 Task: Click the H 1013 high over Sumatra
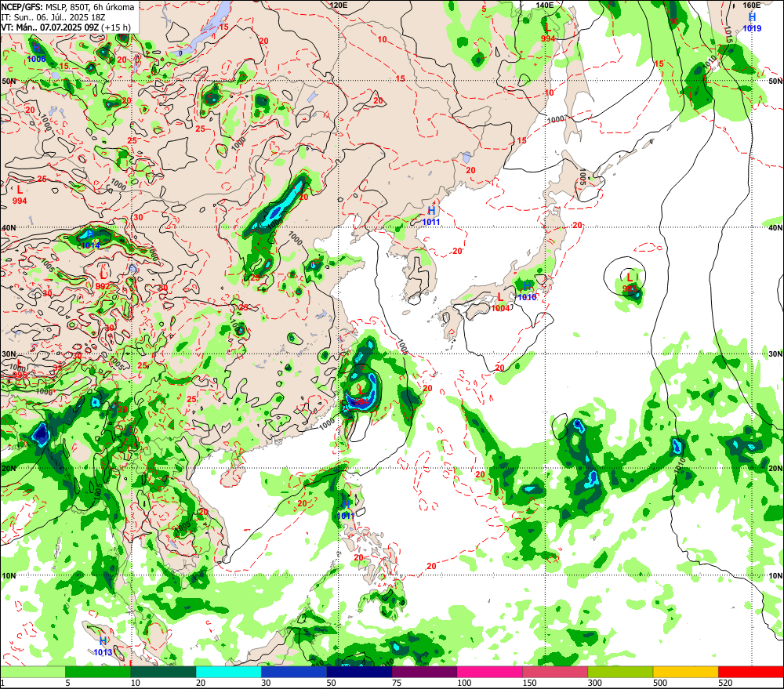[103, 646]
